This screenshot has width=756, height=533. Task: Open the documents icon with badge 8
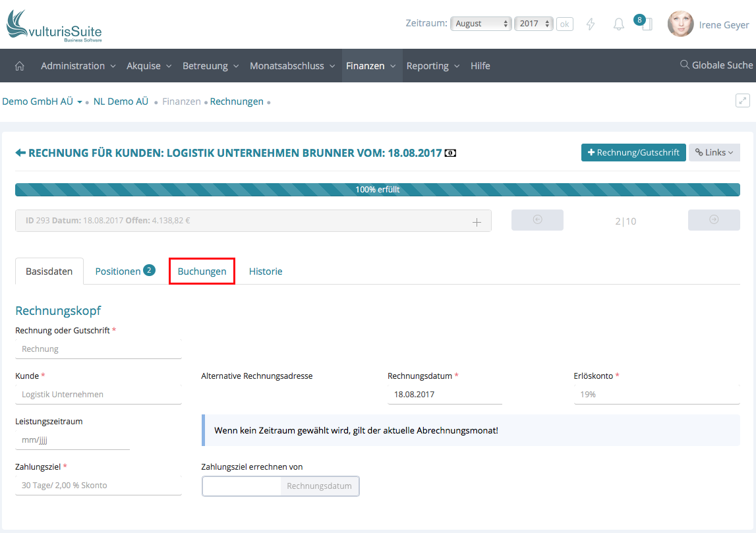click(646, 24)
